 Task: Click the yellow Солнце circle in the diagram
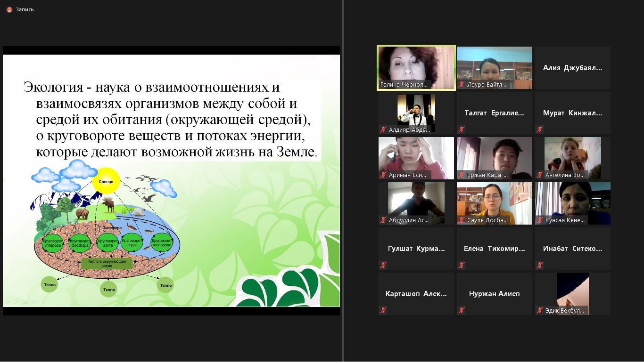point(106,182)
